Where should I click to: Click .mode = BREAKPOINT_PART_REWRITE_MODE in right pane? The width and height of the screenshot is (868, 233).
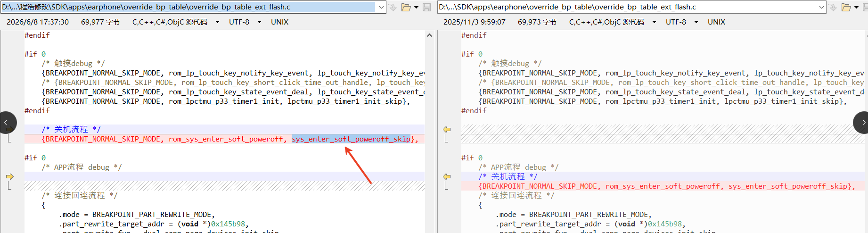[573, 214]
